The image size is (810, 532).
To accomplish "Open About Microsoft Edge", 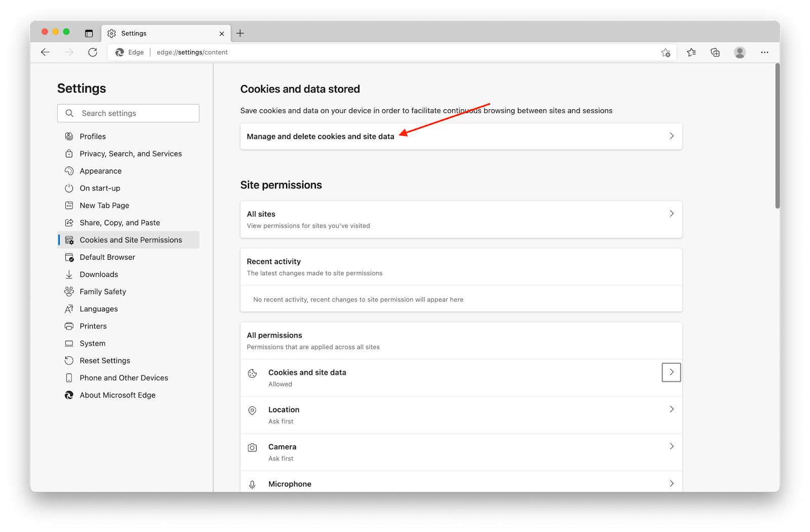I will tap(128, 395).
